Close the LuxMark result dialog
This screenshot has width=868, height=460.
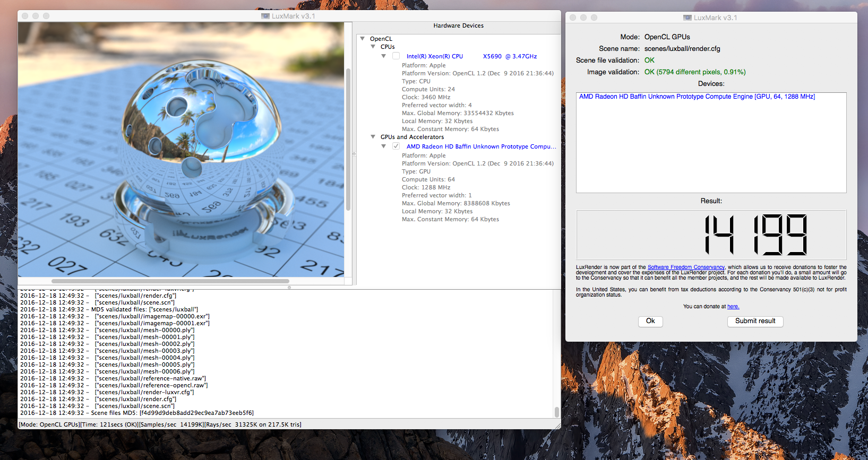573,18
